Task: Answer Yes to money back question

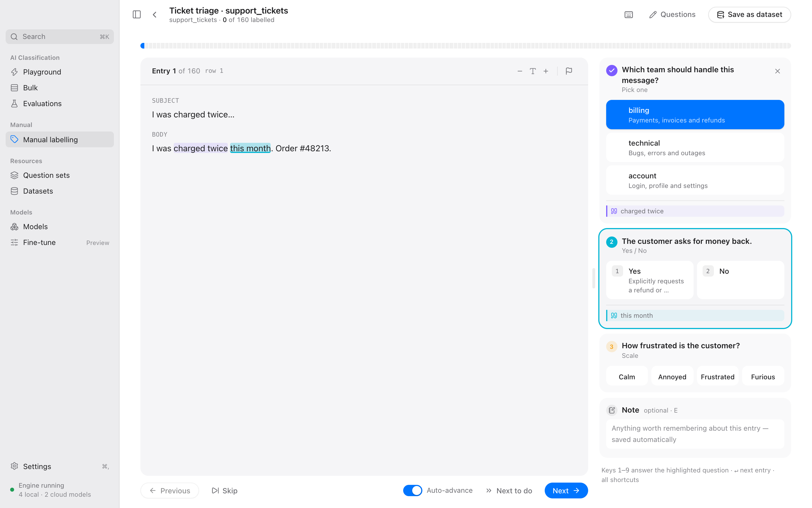Action: [650, 280]
